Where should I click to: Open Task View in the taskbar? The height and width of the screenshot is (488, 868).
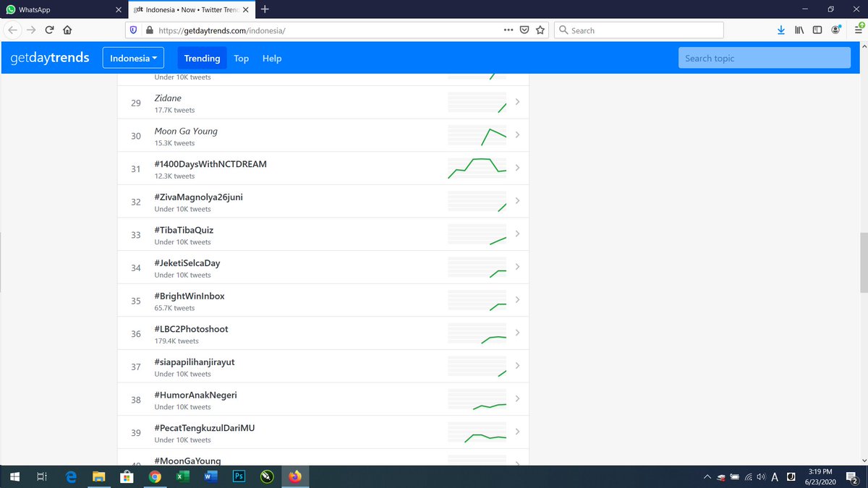(x=42, y=476)
